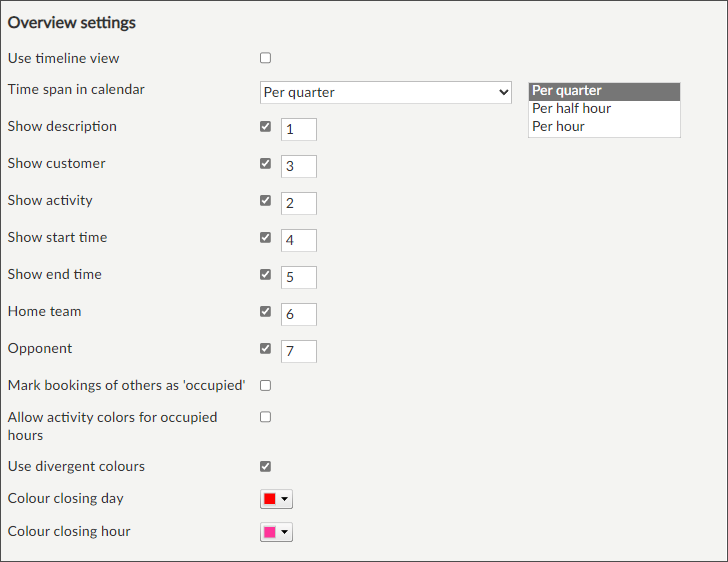The image size is (728, 562).
Task: Click the Show customer label
Action: click(x=57, y=163)
